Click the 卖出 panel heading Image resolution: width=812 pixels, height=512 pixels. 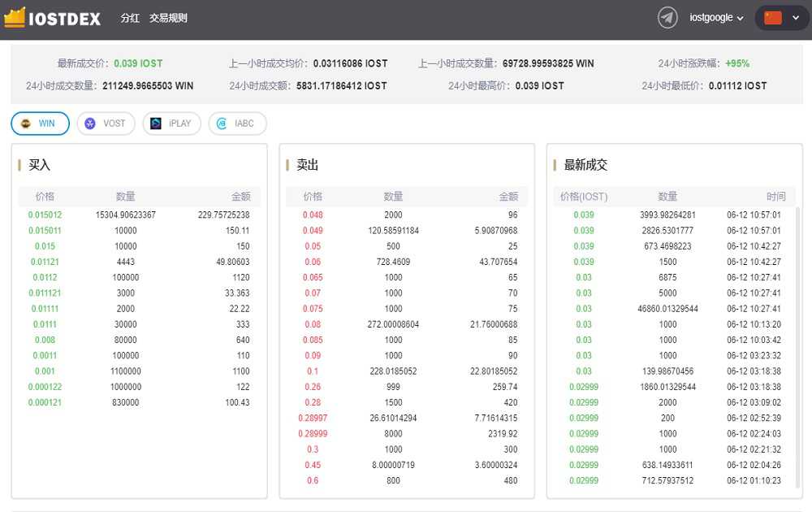[x=307, y=165]
